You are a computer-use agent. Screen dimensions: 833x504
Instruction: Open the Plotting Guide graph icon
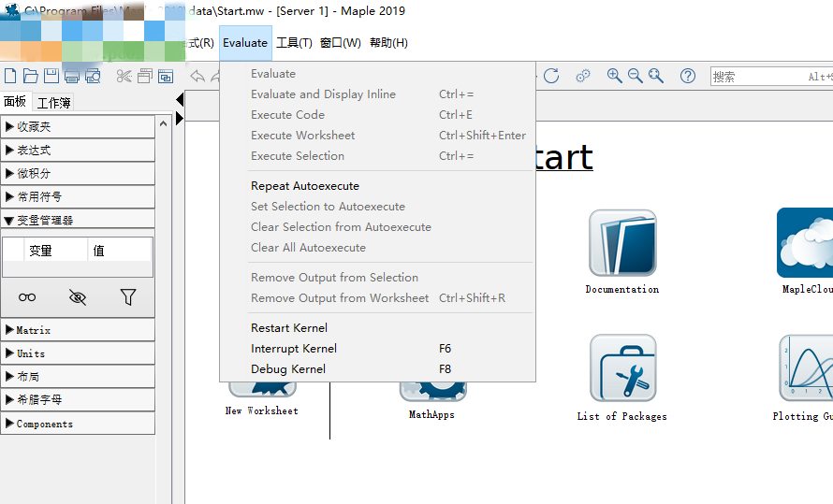806,367
